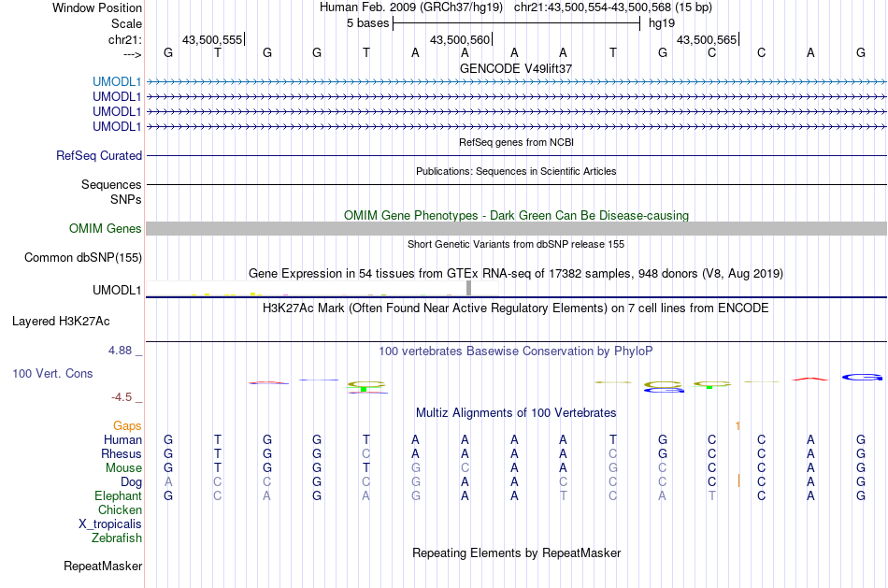The image size is (888, 588).
Task: Click 100 vertebrates Basewise Conservation by PhyloP title
Action: (x=516, y=351)
